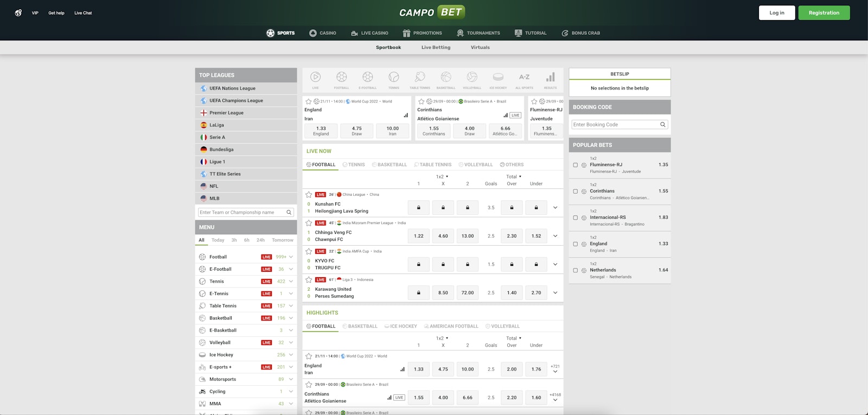Expand the Football menu category

[291, 257]
